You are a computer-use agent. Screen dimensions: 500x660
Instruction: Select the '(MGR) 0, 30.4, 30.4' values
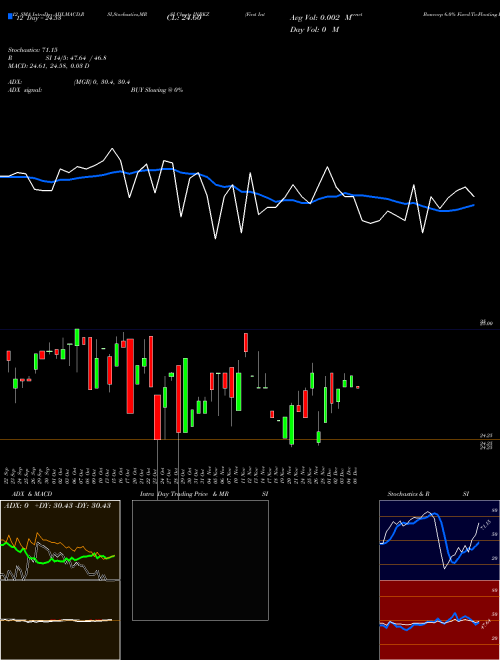pos(101,82)
